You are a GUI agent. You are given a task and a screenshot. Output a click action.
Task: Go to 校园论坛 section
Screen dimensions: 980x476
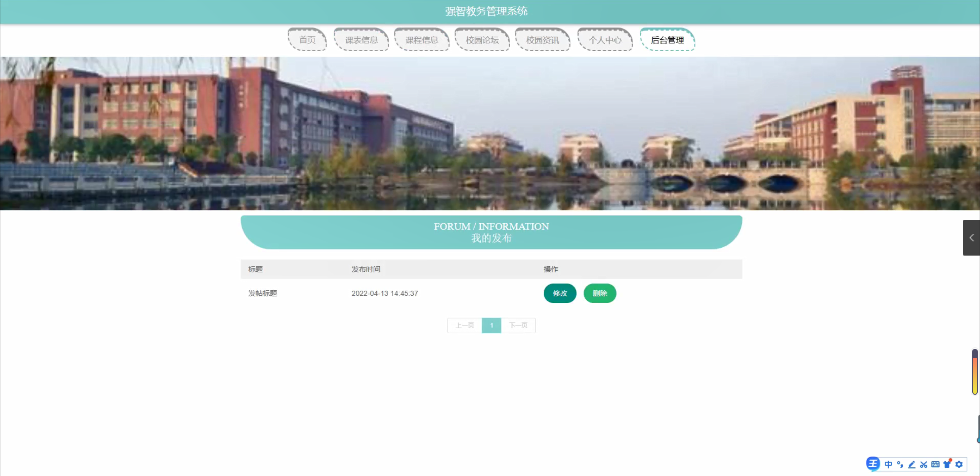coord(482,40)
